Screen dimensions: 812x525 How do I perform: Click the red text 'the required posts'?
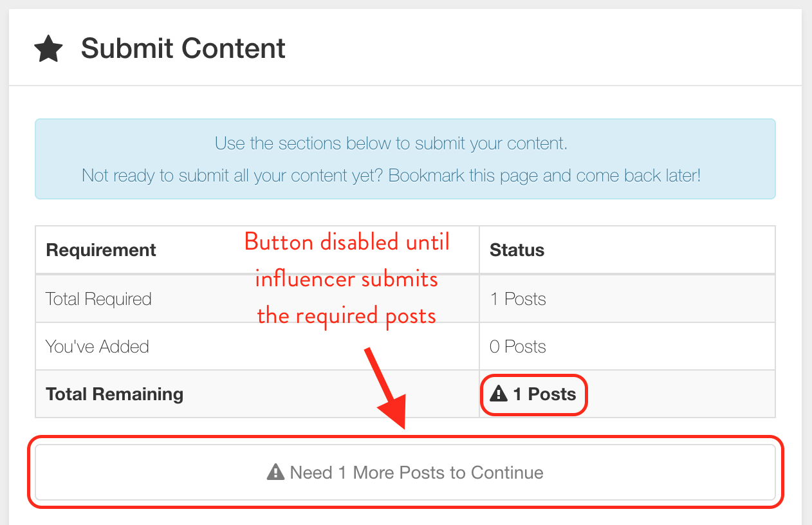[347, 316]
